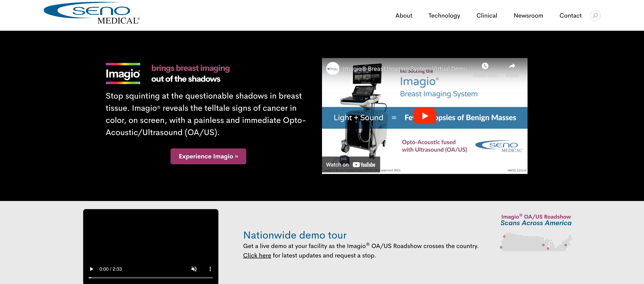Screen dimensions: 644x284
Task: Click the Experience Imagio button
Action: point(208,156)
